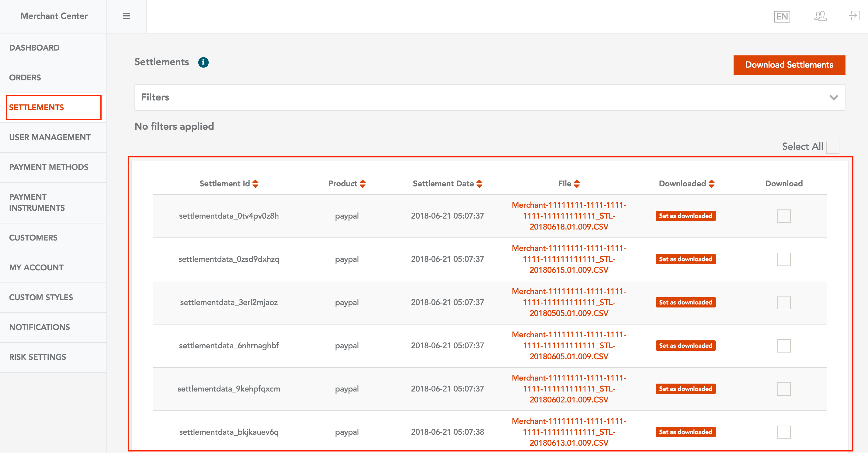Check the Select All checkbox
The image size is (868, 453).
point(832,147)
